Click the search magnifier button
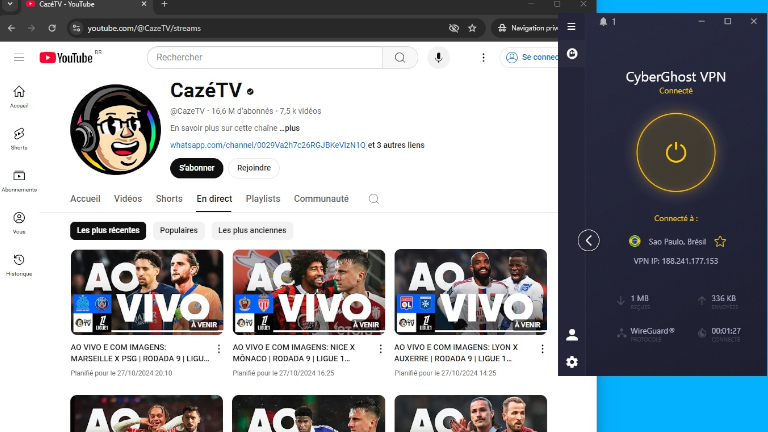The width and height of the screenshot is (768, 432). point(399,58)
